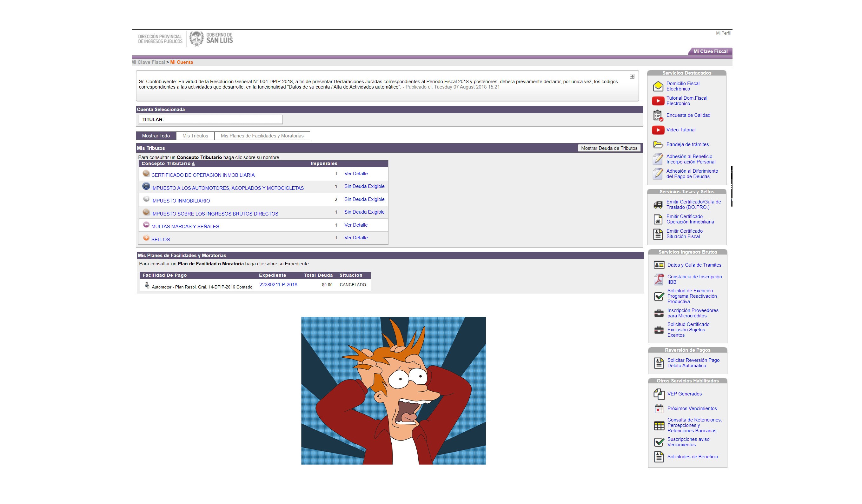Click the automotores car icon in Mis Tributos
Viewport: 862px width, 504px height.
point(146,186)
